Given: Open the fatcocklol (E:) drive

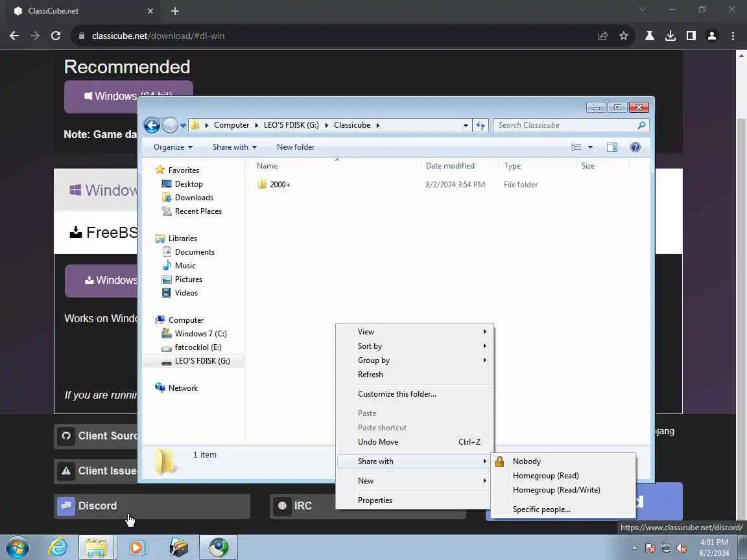Looking at the screenshot, I should click(x=198, y=347).
